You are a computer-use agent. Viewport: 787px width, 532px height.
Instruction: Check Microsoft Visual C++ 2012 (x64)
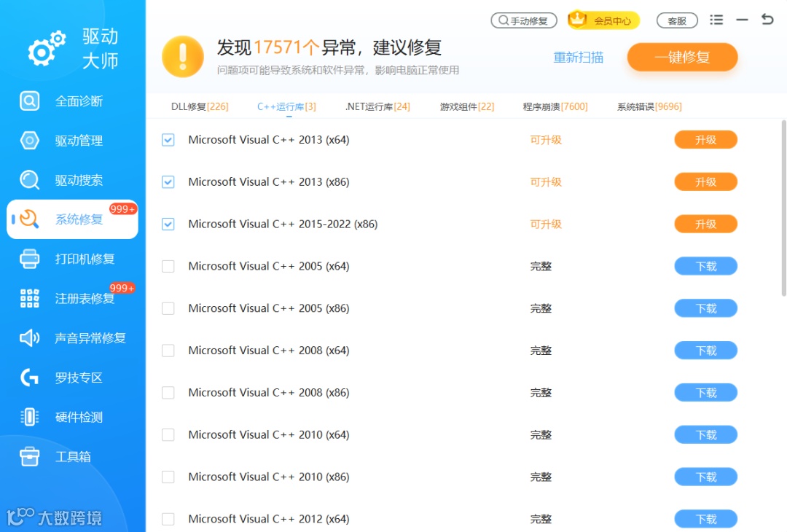[168, 519]
